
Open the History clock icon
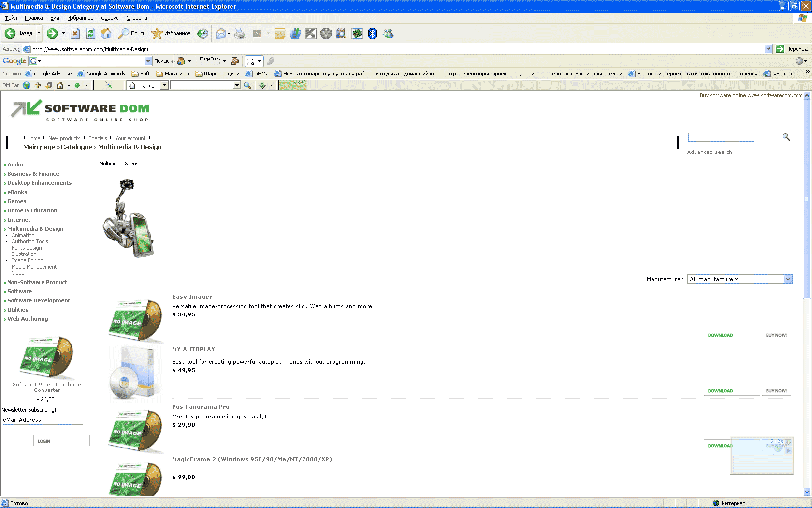[203, 33]
